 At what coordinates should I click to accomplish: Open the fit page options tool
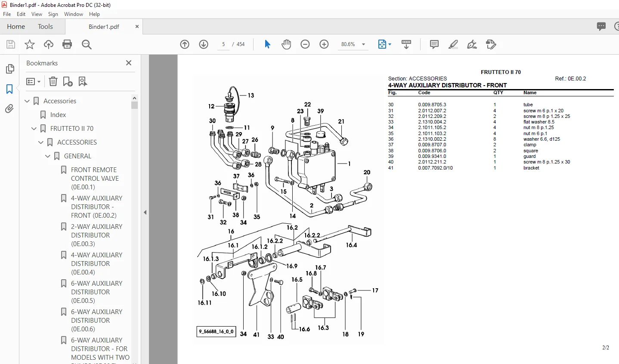[384, 44]
